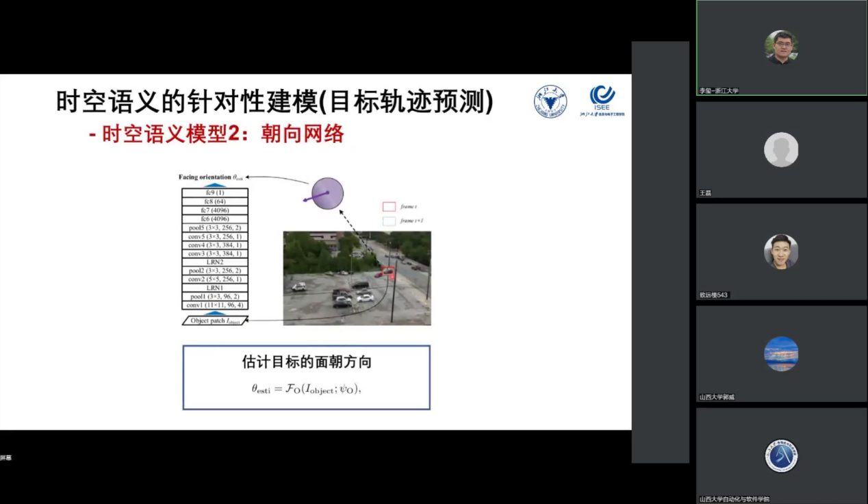Click the fc7 (4096) layer row
This screenshot has height=504, width=868.
pyautogui.click(x=215, y=210)
